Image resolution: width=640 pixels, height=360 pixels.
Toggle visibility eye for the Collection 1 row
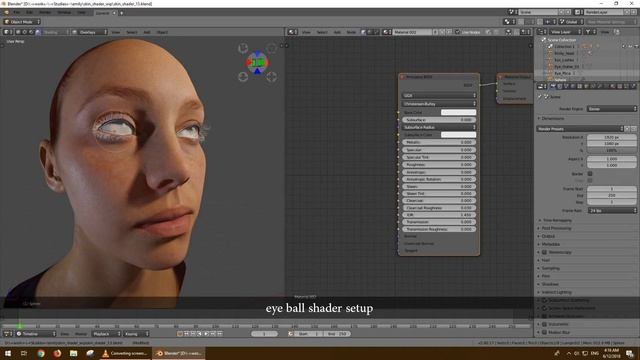coord(623,47)
